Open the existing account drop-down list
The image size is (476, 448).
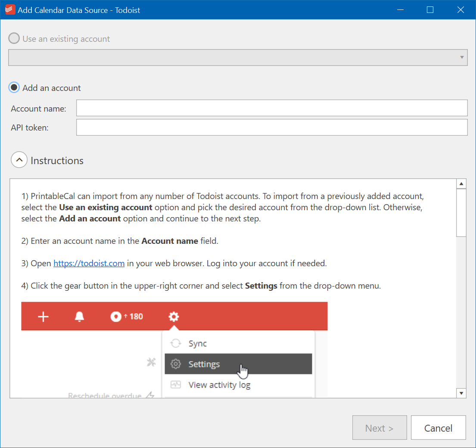(238, 57)
